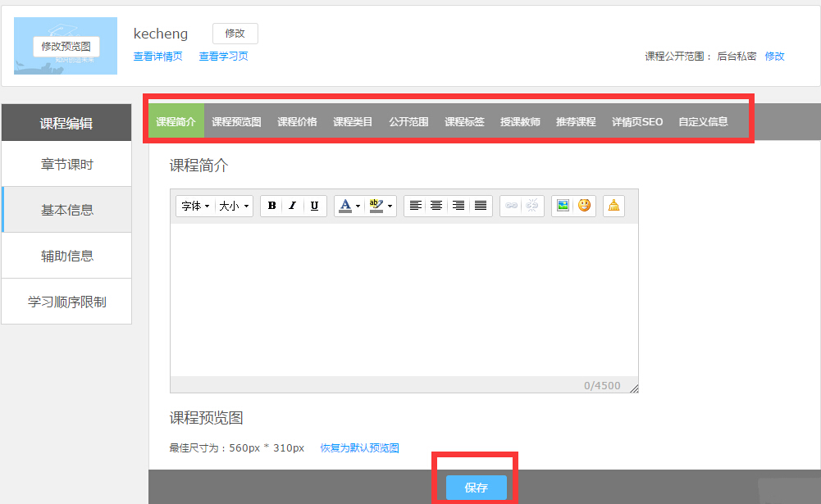Switch to the 课程价格 tab
821x504 pixels.
point(297,122)
